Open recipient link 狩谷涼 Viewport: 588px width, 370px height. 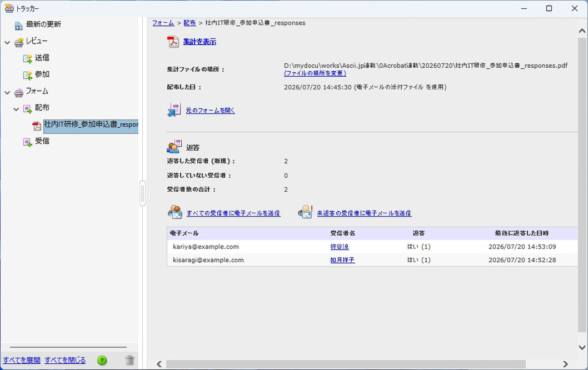pos(340,247)
